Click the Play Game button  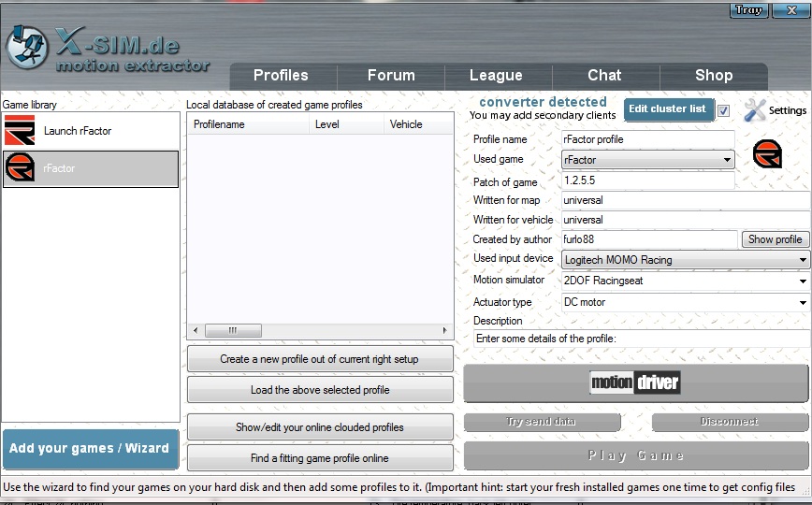pos(635,455)
